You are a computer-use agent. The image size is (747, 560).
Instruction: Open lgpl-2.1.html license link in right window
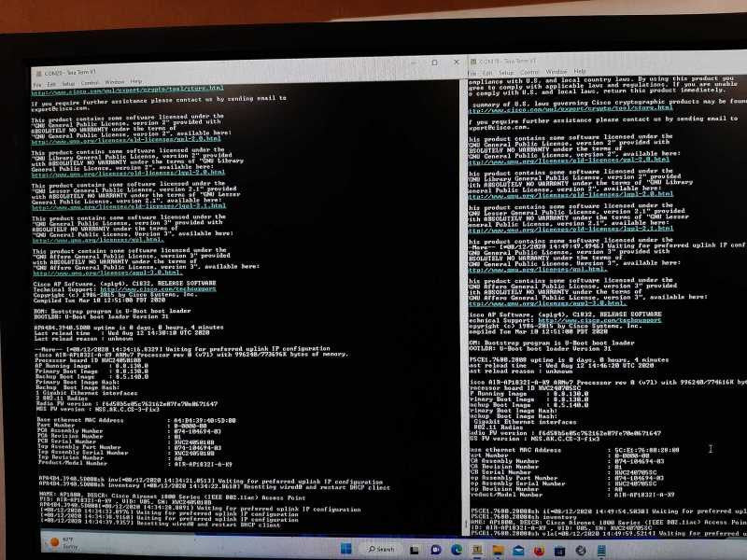coord(571,230)
